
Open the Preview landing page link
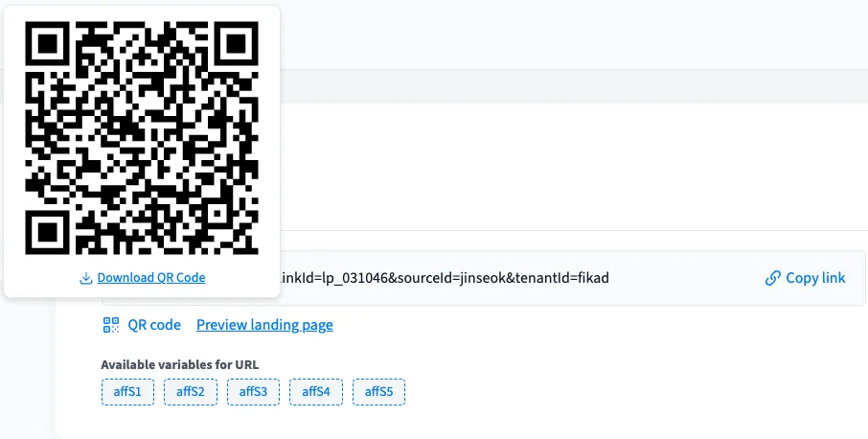point(264,325)
